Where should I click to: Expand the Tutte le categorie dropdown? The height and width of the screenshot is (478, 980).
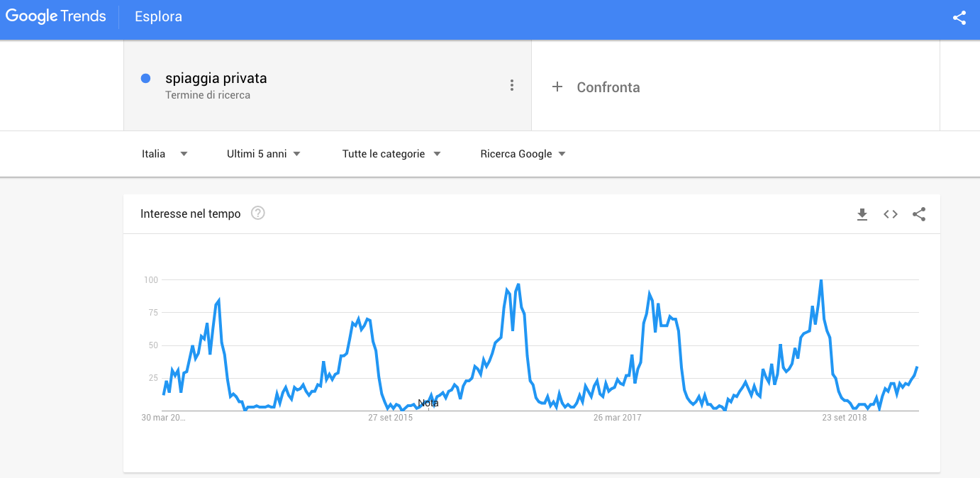[392, 153]
